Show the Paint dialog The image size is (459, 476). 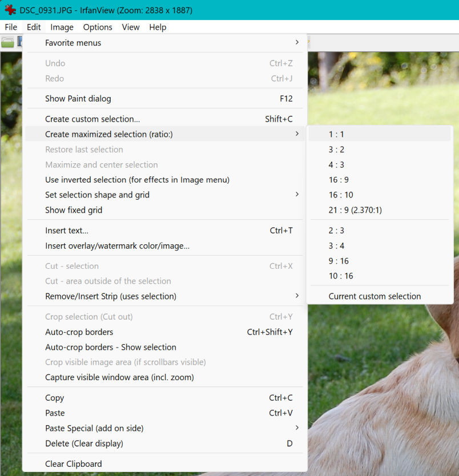tap(78, 99)
